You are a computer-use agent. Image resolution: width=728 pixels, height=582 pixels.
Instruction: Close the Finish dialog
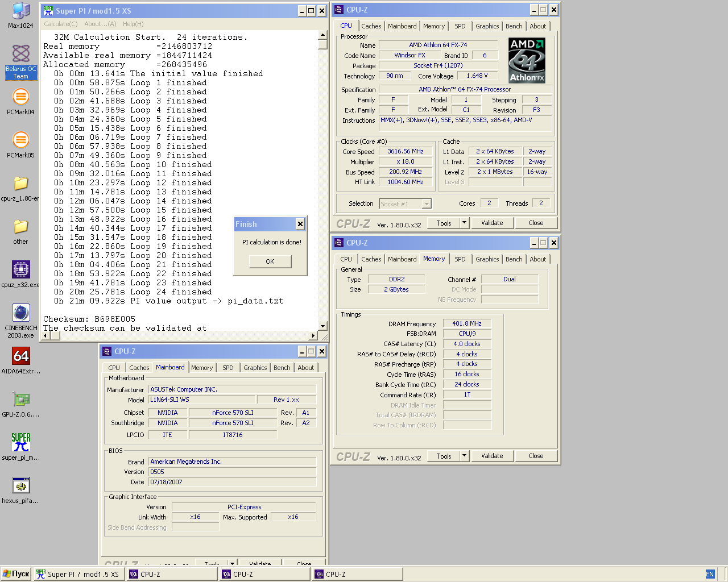[x=300, y=225]
